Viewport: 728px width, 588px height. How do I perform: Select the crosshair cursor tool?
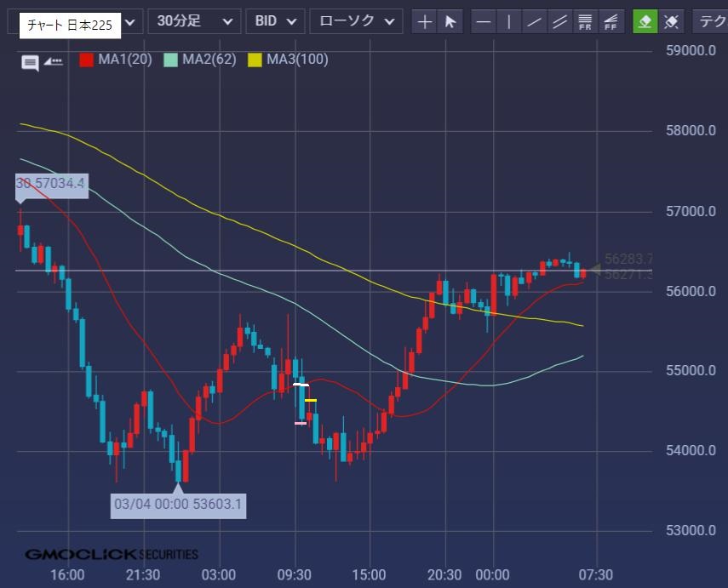tap(425, 21)
